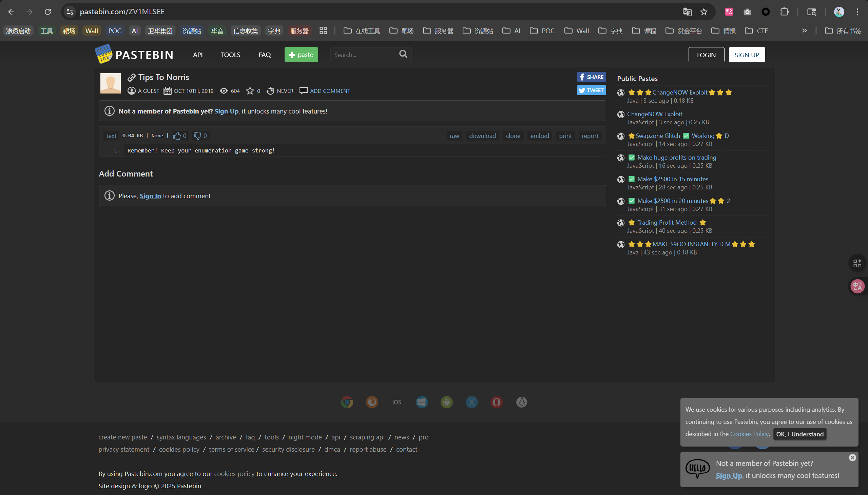Bookmark this page with star icon
Viewport: 868px width, 495px height.
point(703,12)
